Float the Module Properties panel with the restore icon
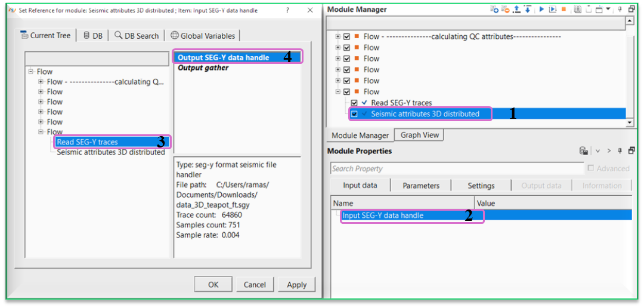This screenshot has height=308, width=644. pyautogui.click(x=631, y=151)
